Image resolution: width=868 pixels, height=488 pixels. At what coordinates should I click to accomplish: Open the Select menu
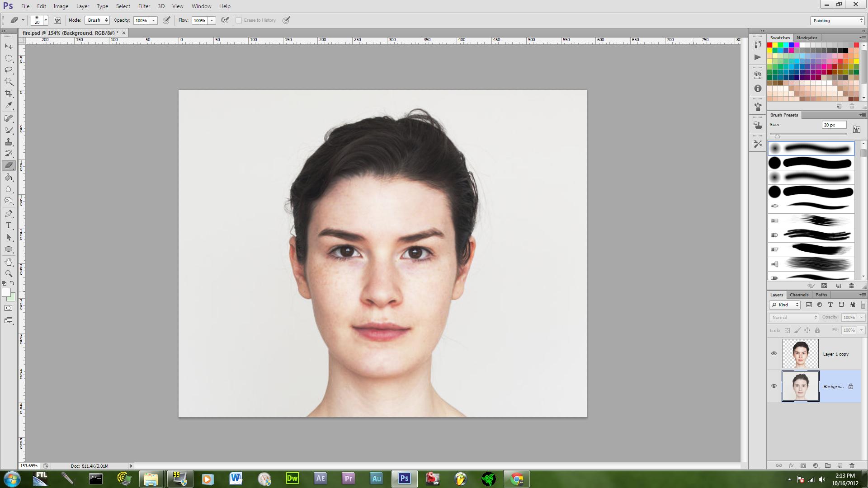(123, 6)
